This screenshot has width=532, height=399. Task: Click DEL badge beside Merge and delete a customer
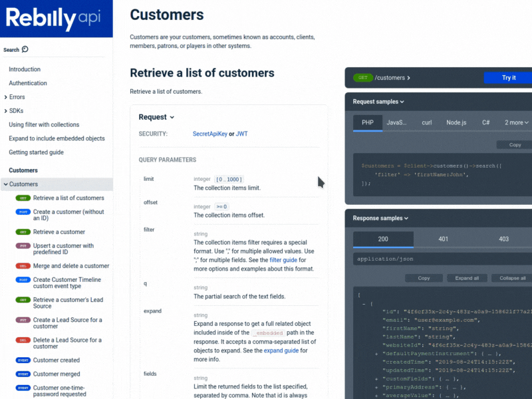pos(23,266)
